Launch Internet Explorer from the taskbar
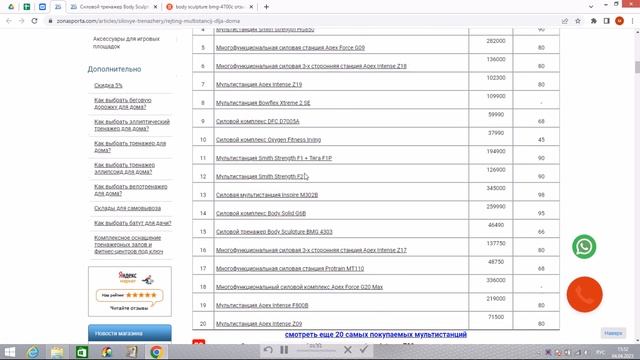 (x=33, y=351)
